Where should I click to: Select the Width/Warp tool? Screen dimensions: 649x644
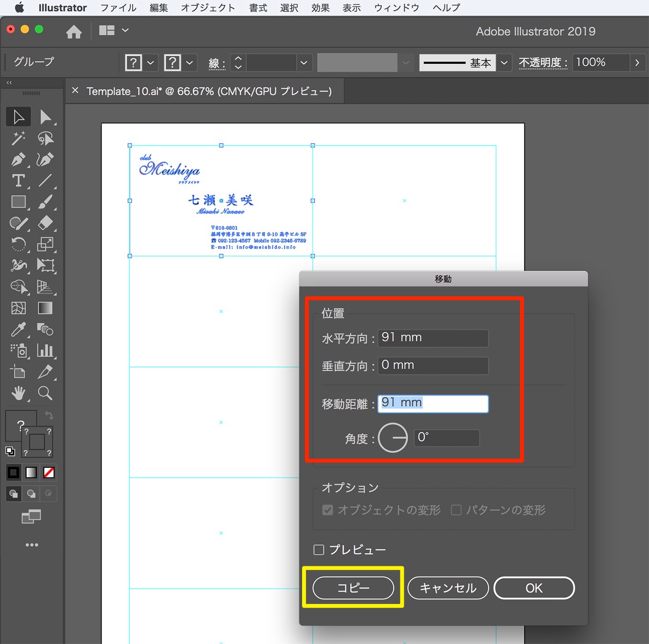(18, 265)
